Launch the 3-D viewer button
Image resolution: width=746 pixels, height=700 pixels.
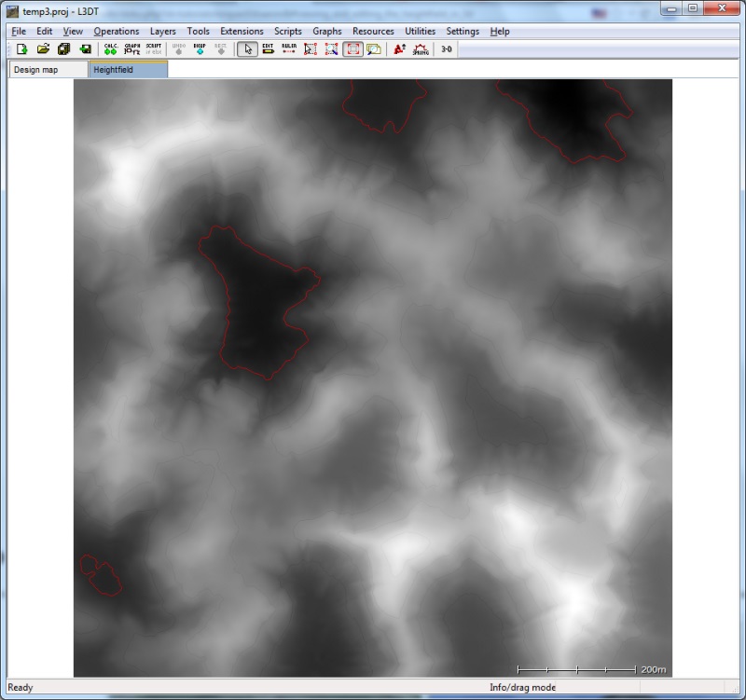pyautogui.click(x=447, y=49)
